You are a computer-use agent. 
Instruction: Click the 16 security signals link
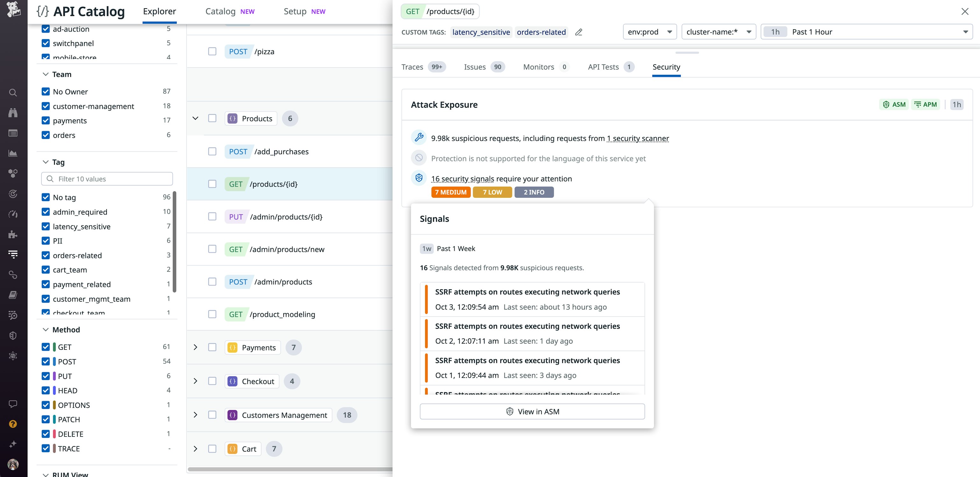462,178
